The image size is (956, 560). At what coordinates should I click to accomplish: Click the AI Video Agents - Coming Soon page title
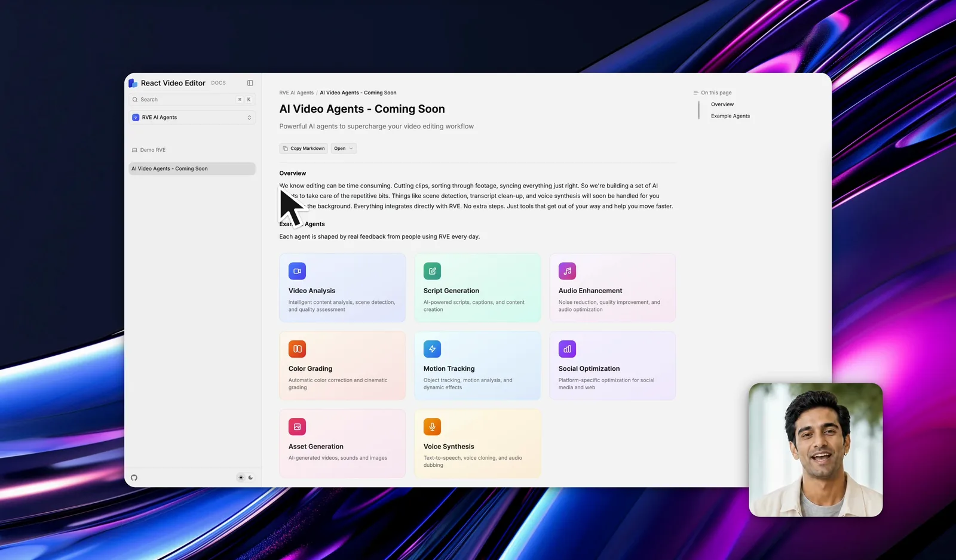[x=362, y=109]
